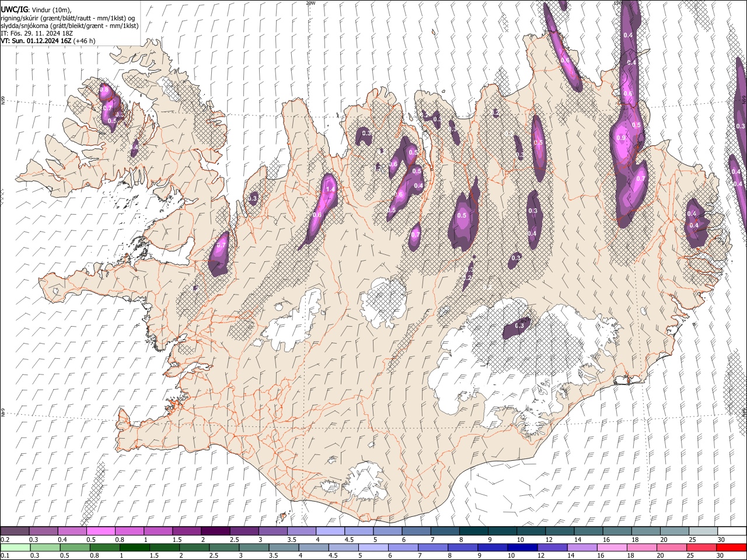747x560 pixels.
Task: Pick lower legend swatch starting at 7
Action: click(433, 548)
